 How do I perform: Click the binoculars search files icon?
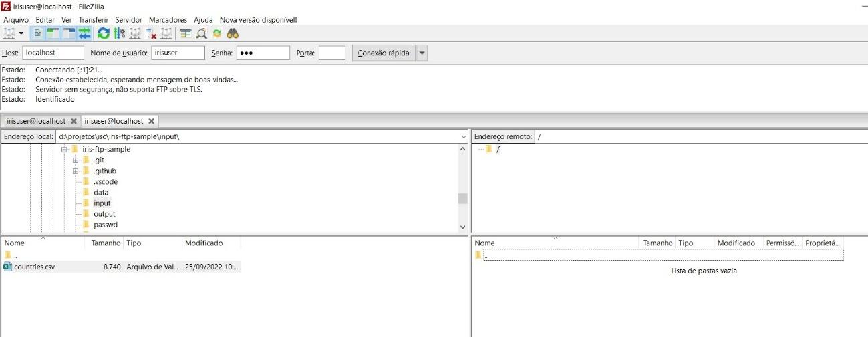pyautogui.click(x=233, y=33)
